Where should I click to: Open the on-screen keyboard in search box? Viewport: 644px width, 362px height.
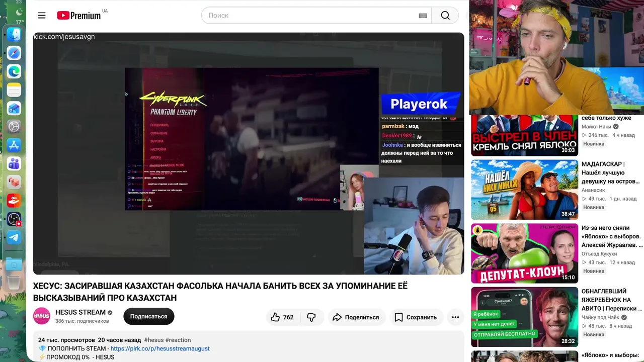point(423,16)
